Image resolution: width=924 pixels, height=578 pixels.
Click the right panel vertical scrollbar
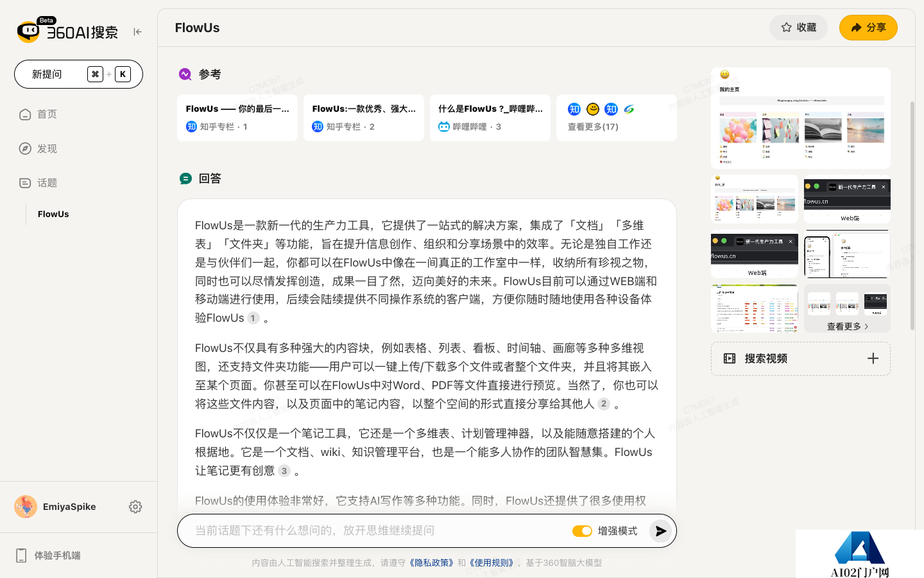[912, 215]
